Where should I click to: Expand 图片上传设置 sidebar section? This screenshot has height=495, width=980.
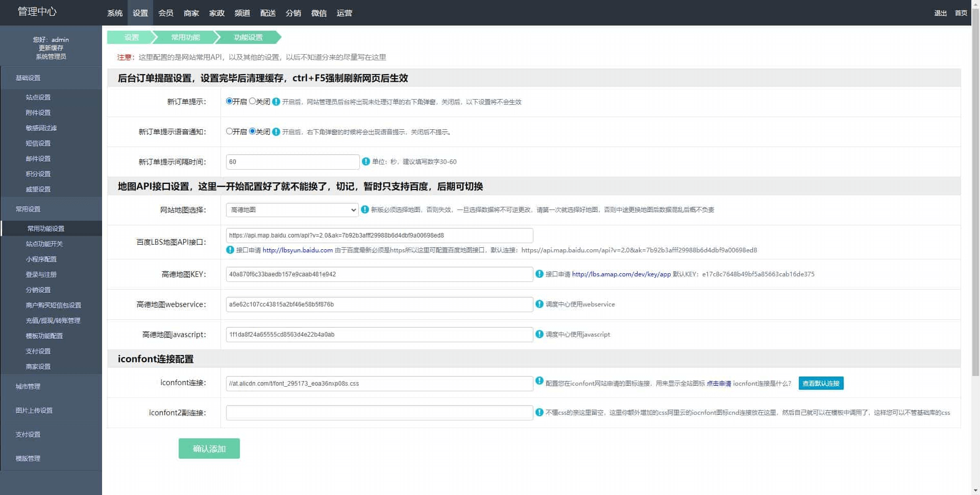pos(34,410)
